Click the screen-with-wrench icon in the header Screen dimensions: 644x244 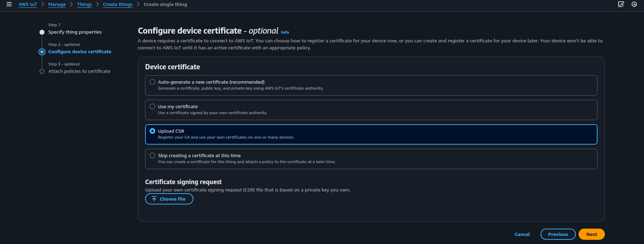point(621,4)
